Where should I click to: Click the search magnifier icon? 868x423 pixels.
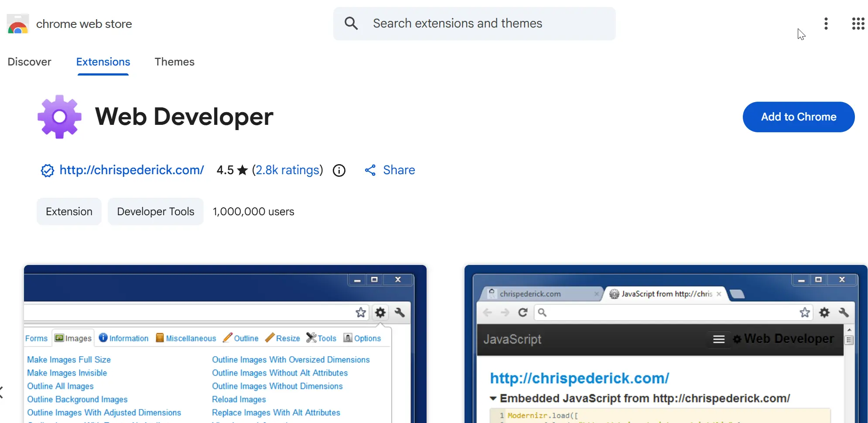pyautogui.click(x=351, y=24)
